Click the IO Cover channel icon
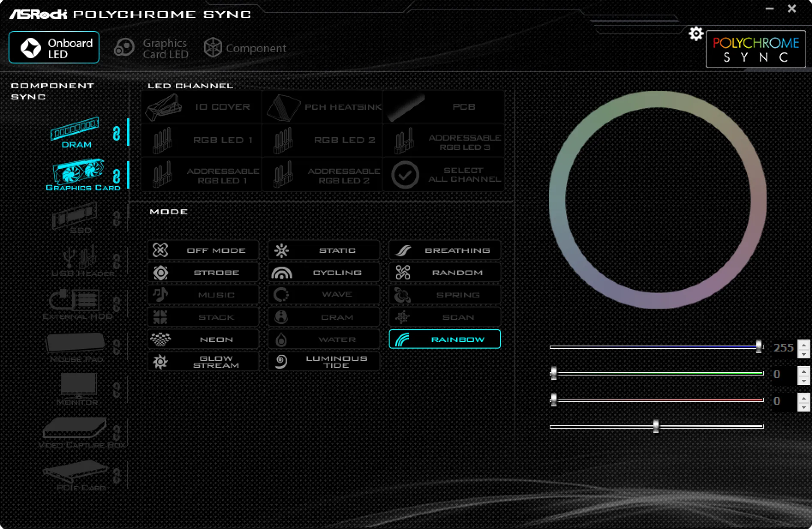 click(x=163, y=107)
